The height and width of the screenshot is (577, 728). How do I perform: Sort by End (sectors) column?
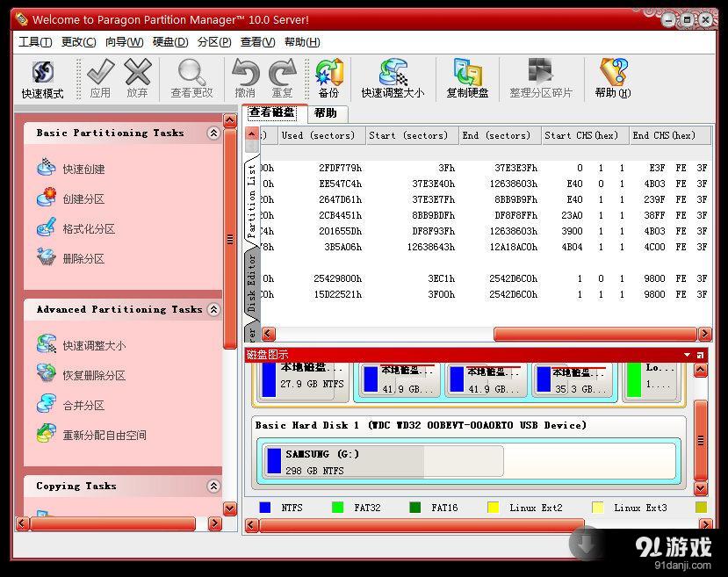[x=500, y=135]
